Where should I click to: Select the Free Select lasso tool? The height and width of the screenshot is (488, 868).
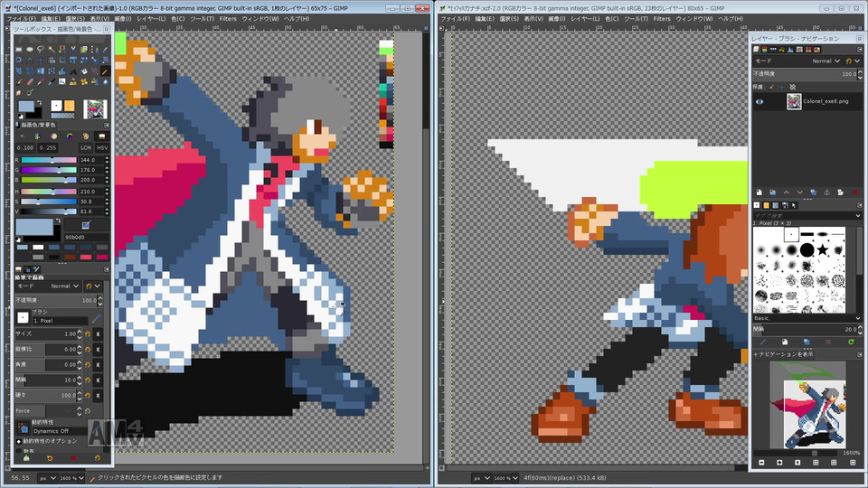click(x=41, y=49)
